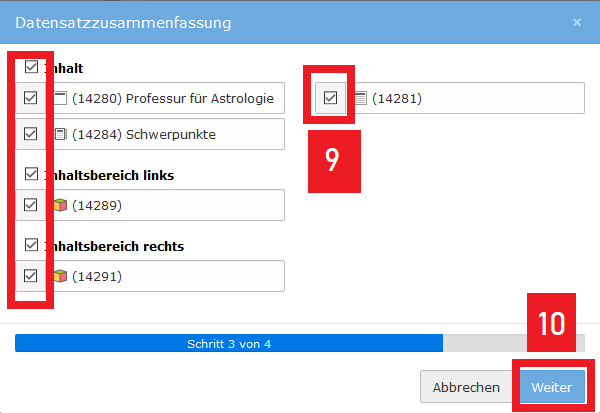Click the cube icon of record 14289
600x413 pixels.
pos(60,205)
